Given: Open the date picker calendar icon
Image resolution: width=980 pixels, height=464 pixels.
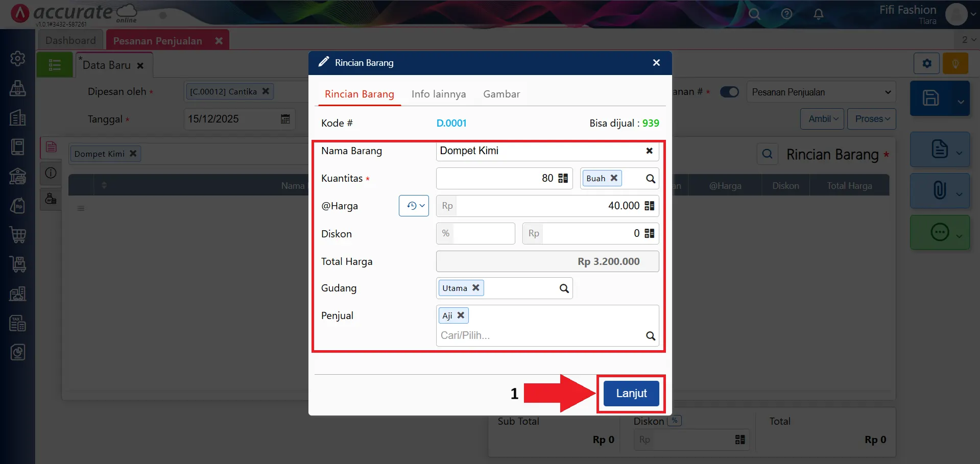Looking at the screenshot, I should coord(285,119).
